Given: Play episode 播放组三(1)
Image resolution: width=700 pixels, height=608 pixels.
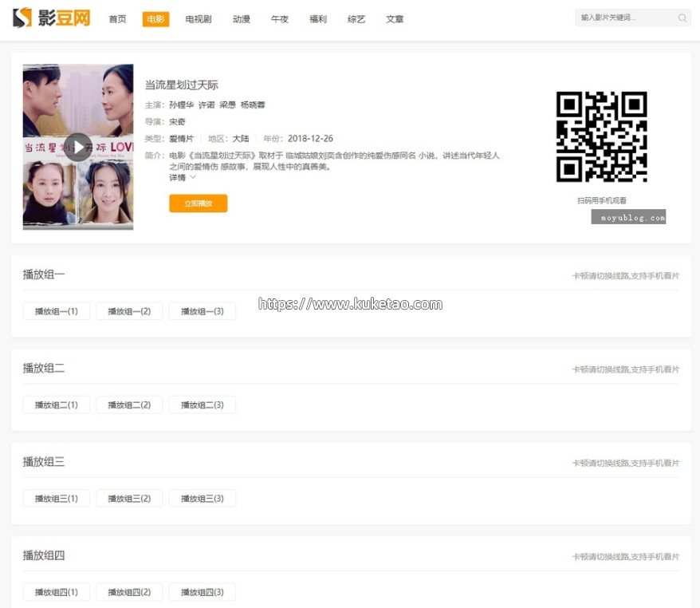Looking at the screenshot, I should [57, 498].
